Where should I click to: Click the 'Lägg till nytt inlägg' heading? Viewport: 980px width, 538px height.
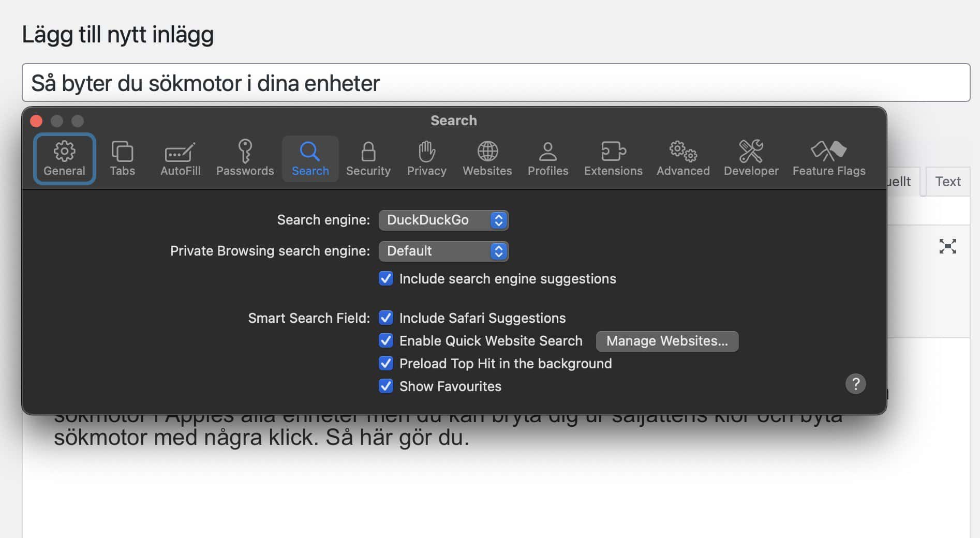pyautogui.click(x=117, y=35)
